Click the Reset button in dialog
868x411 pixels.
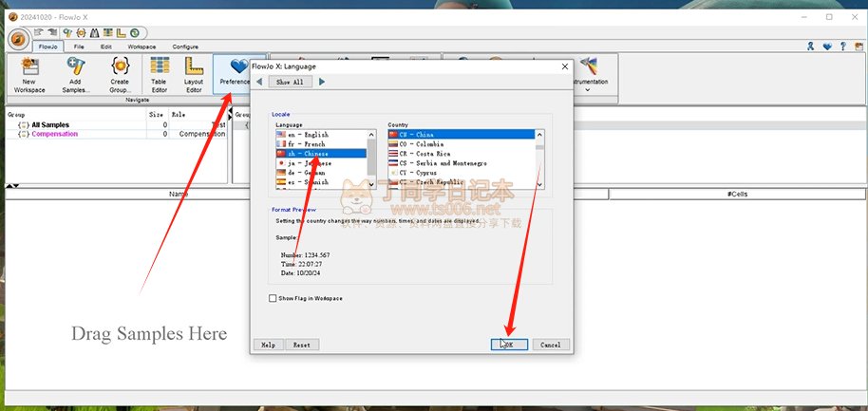click(302, 345)
